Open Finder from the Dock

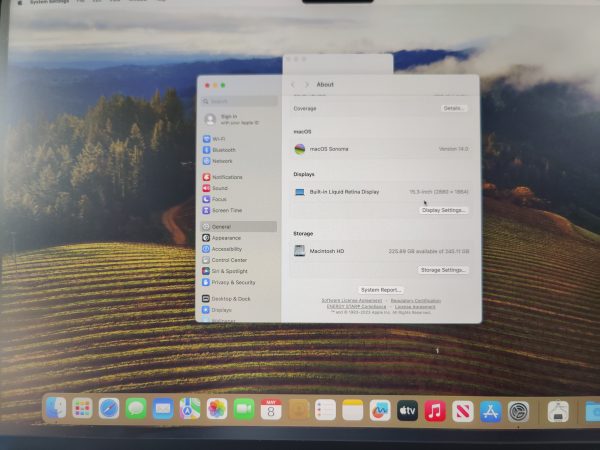tap(56, 408)
